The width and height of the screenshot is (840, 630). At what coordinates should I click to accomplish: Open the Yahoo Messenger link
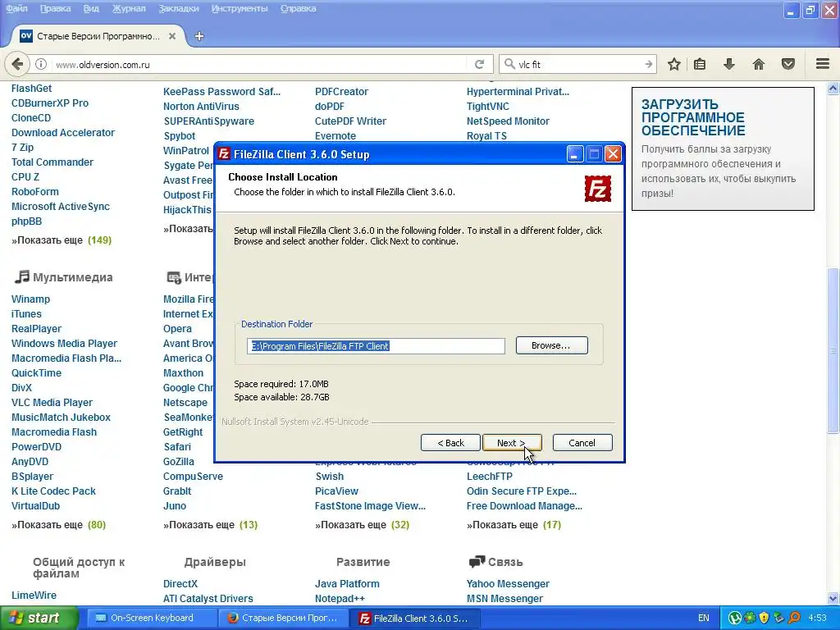(x=508, y=583)
